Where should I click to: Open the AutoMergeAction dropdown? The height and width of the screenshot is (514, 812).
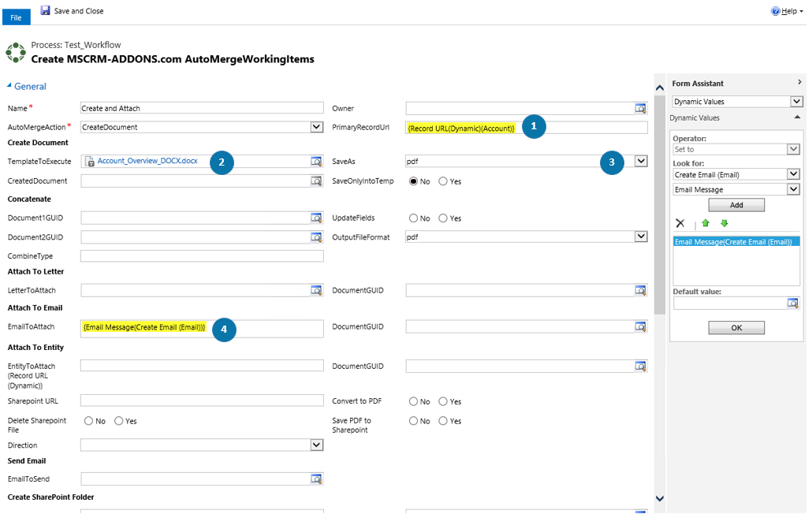point(318,126)
